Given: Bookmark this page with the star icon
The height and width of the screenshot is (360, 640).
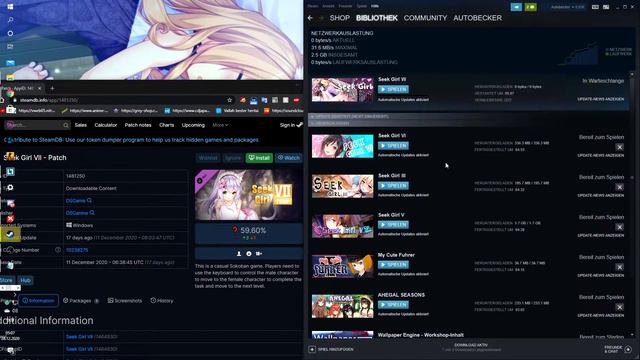Looking at the screenshot, I should 229,100.
